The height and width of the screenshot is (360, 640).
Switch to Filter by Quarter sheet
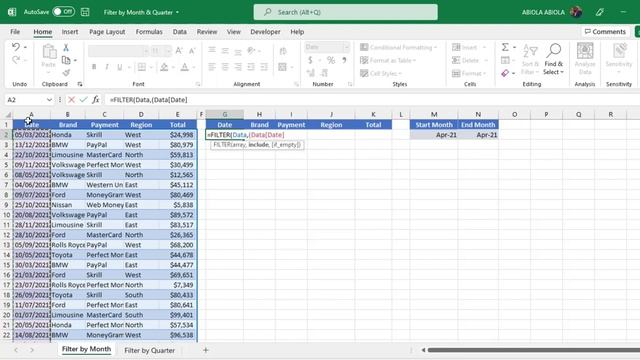149,350
